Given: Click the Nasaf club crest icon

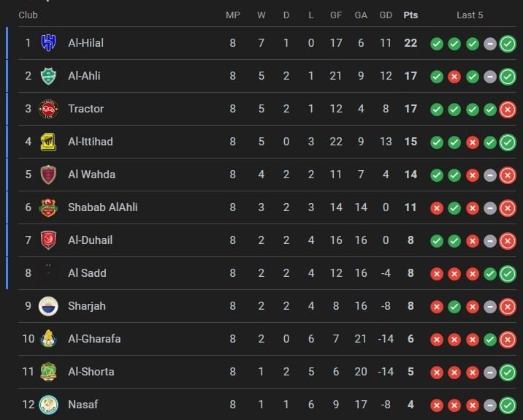Looking at the screenshot, I should (x=48, y=405).
